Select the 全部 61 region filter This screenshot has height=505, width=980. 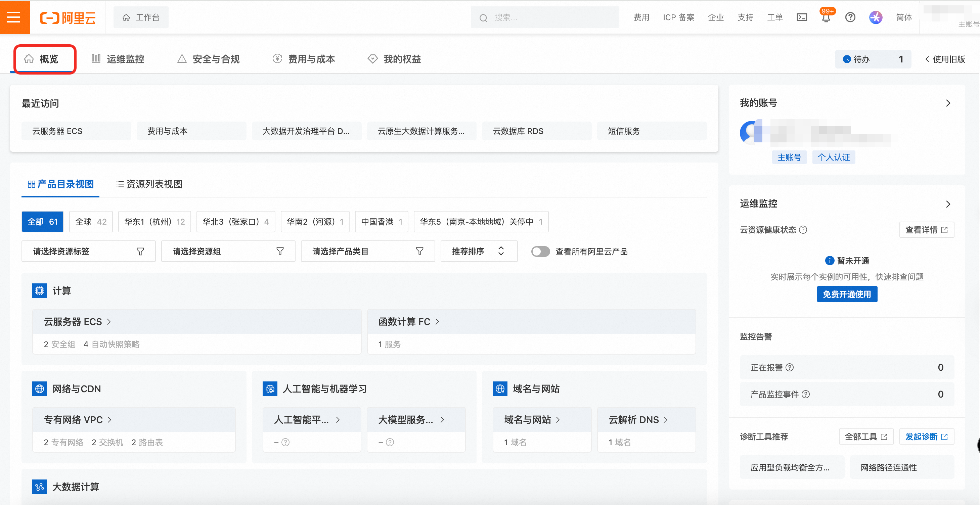click(43, 222)
